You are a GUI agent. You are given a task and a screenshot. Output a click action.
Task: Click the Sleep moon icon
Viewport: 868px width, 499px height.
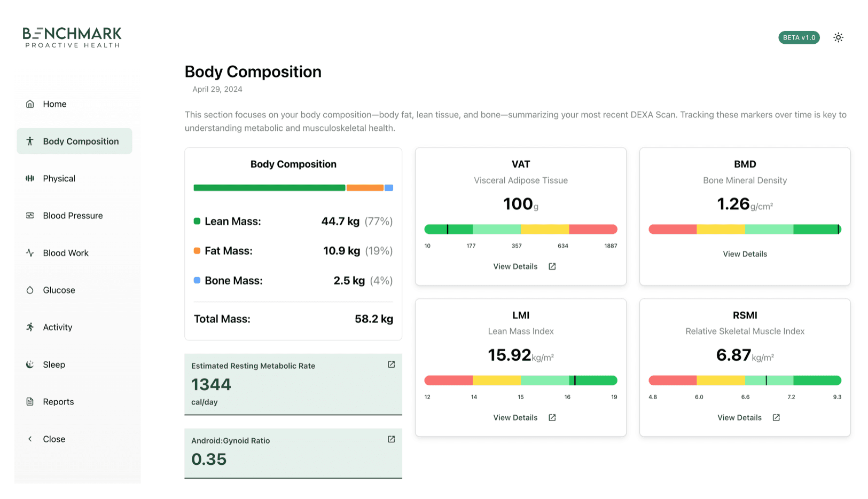[x=30, y=365]
